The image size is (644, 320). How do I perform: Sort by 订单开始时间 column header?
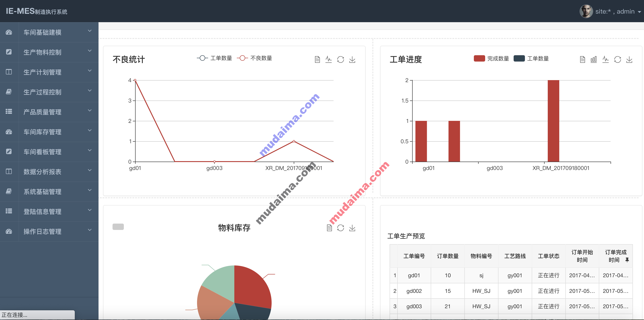click(582, 256)
